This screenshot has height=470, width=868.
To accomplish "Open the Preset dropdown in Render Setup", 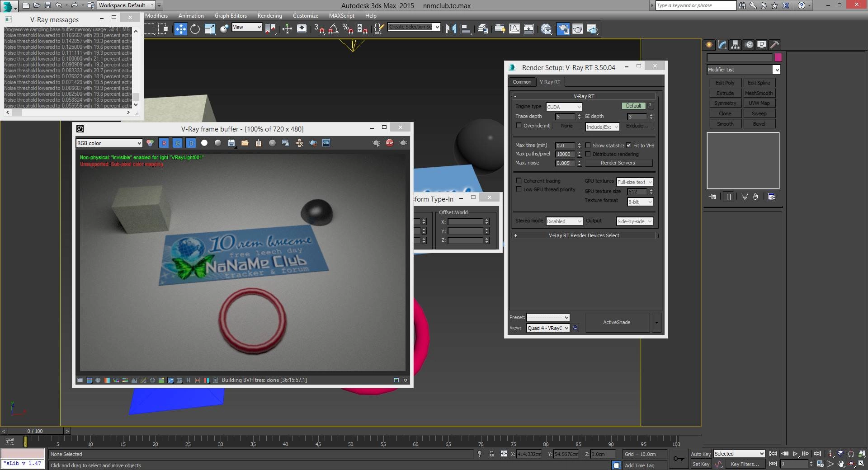I will click(x=548, y=317).
